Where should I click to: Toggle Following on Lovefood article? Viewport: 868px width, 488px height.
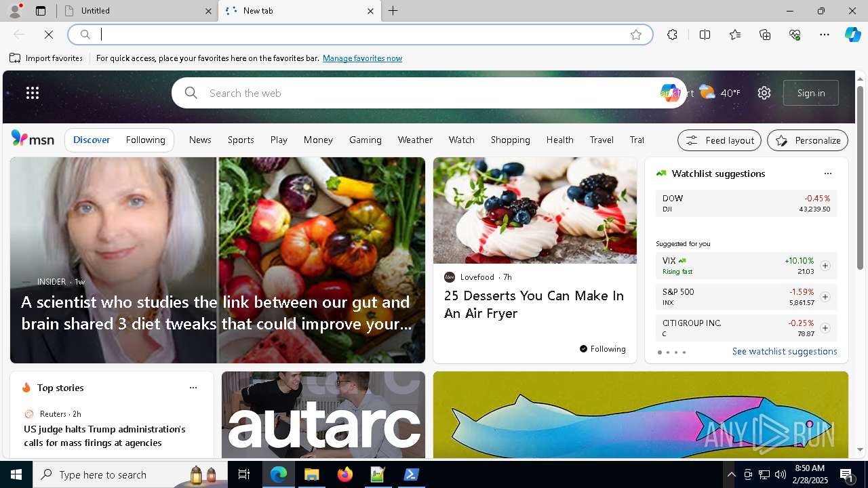(602, 349)
